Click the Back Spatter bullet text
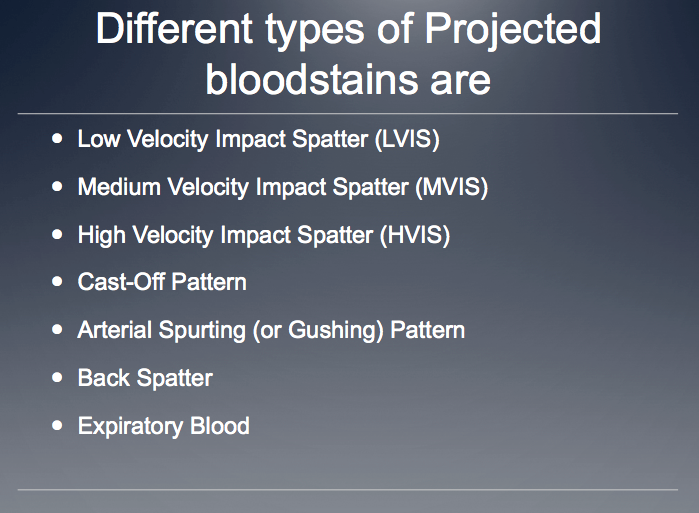This screenshot has width=699, height=513. (145, 378)
